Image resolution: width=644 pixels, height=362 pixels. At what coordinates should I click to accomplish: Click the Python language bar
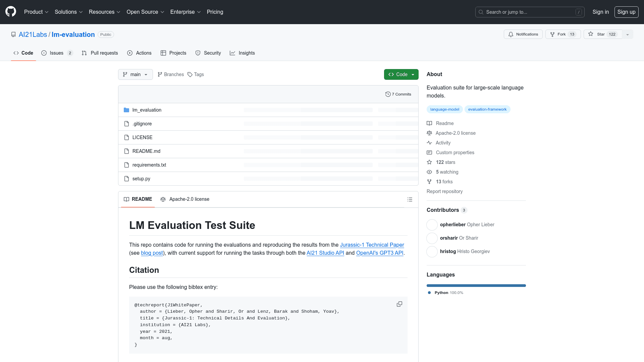[476, 285]
